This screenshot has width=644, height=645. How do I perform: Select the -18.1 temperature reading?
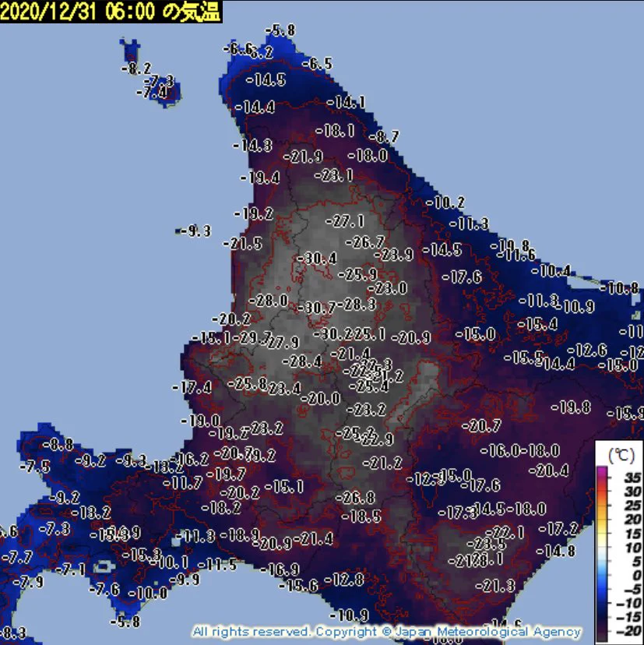click(335, 131)
